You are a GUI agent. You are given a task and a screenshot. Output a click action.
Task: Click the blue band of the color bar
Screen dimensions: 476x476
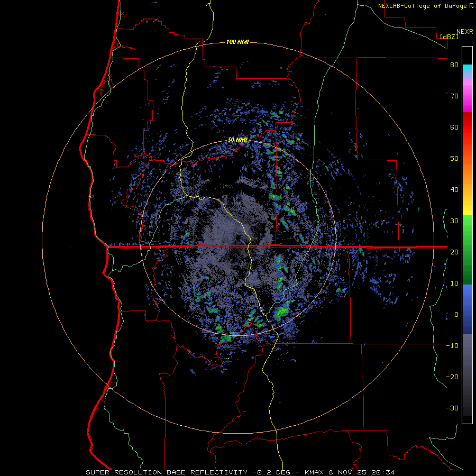(x=467, y=309)
